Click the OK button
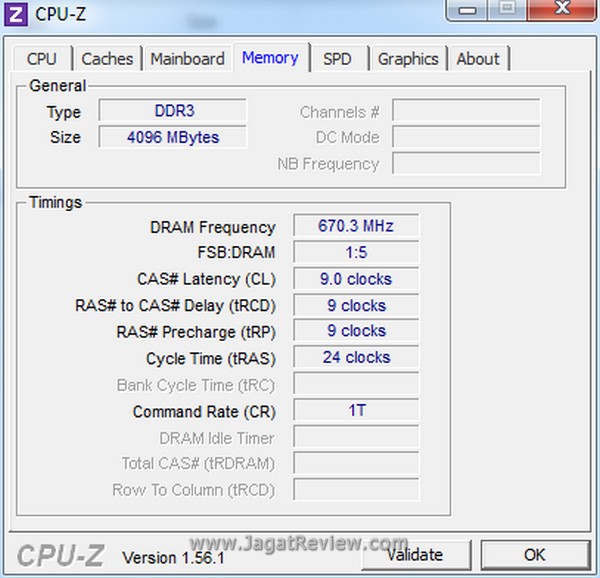 (535, 554)
